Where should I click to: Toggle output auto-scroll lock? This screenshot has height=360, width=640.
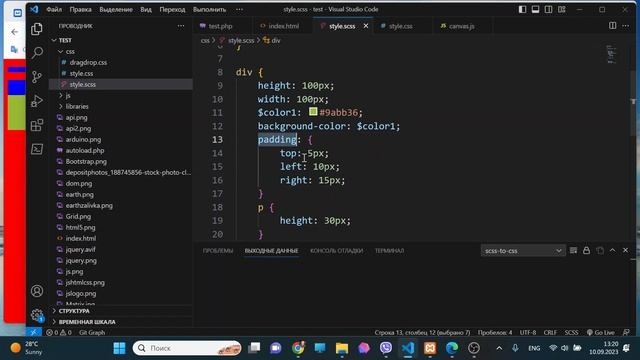click(x=587, y=250)
